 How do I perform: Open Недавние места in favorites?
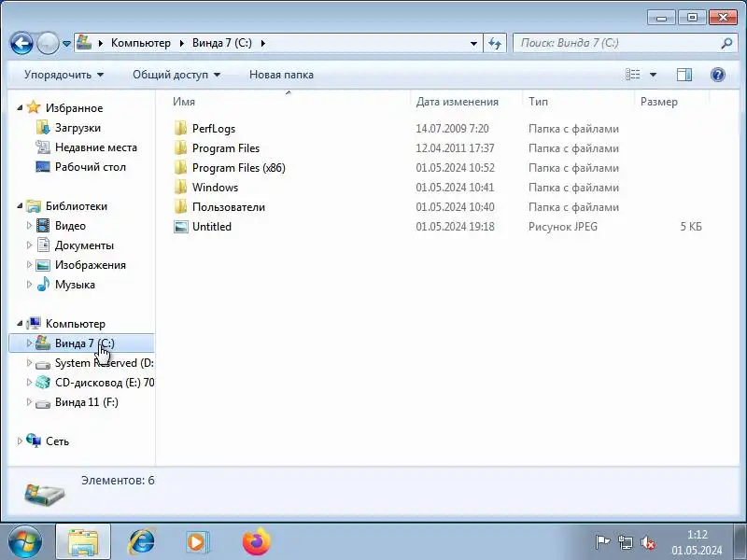(96, 147)
